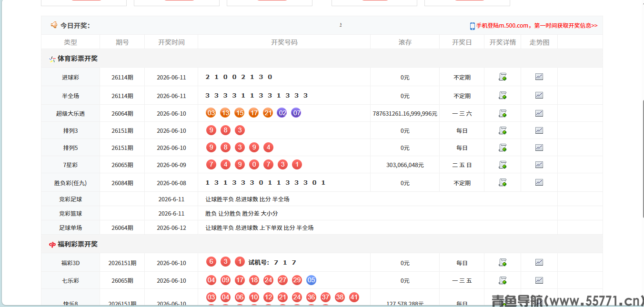Open trend chart icon for 福彩3D
The height and width of the screenshot is (307, 644).
pyautogui.click(x=539, y=262)
